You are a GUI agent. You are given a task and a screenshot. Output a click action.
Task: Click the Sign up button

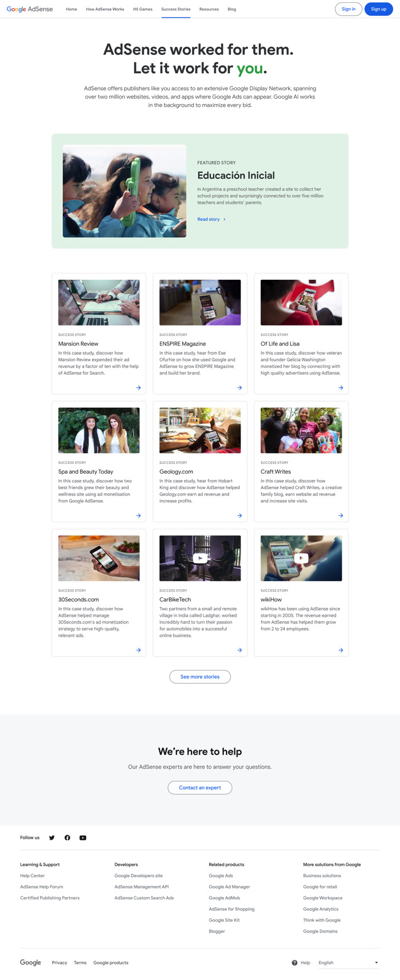tap(379, 9)
